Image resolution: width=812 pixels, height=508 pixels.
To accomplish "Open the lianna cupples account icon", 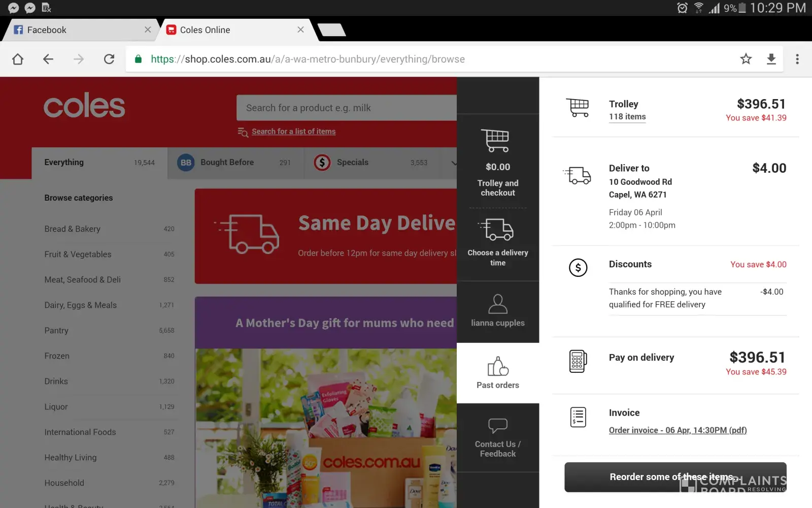I will click(497, 304).
